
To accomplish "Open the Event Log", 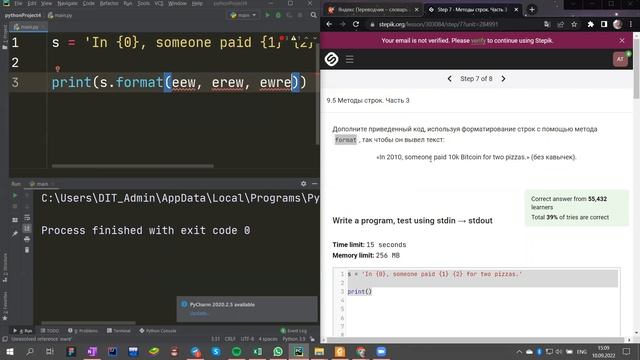I will coord(294,331).
